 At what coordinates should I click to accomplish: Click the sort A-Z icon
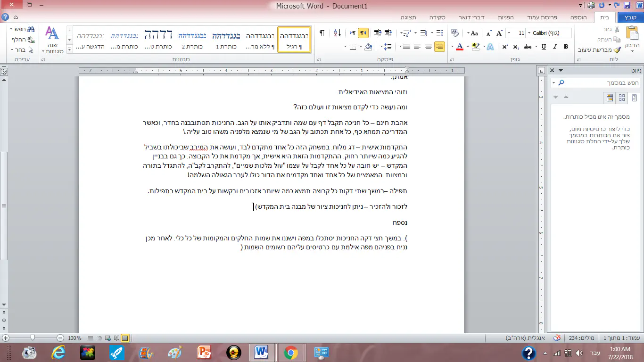click(x=337, y=33)
